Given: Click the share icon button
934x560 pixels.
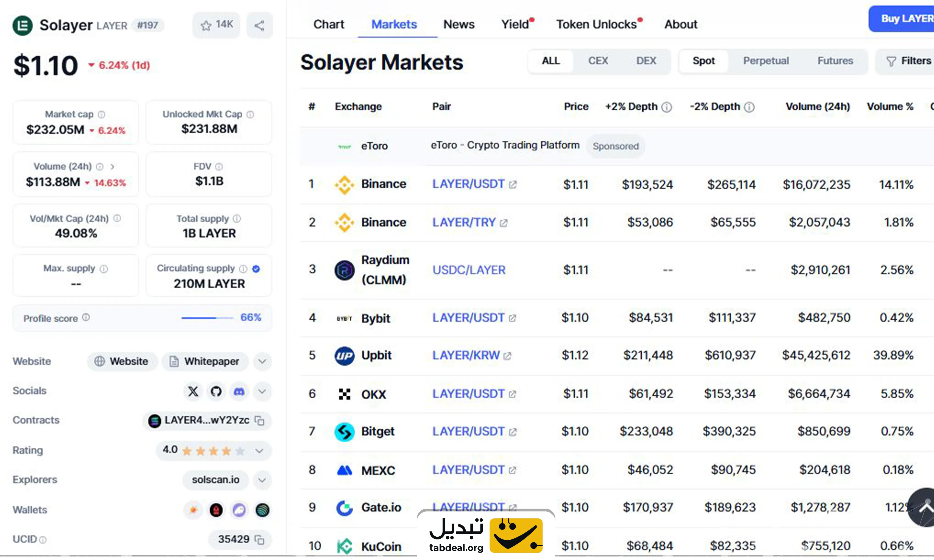Looking at the screenshot, I should 259,25.
